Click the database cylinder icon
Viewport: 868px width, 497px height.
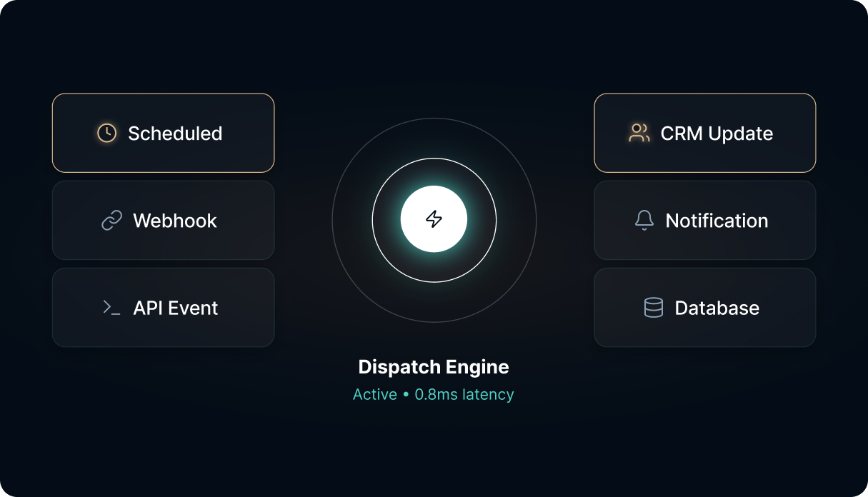click(653, 308)
